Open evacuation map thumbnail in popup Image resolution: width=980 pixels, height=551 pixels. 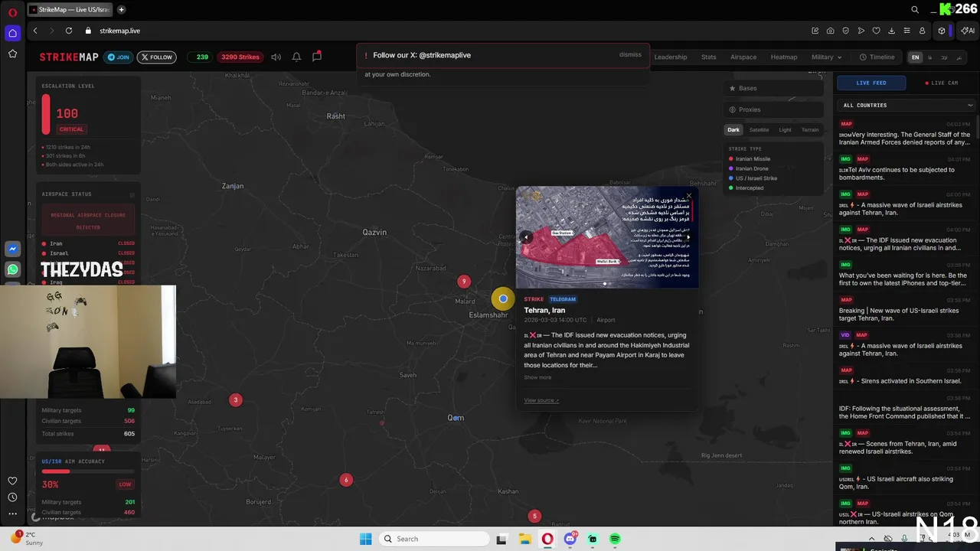point(607,237)
